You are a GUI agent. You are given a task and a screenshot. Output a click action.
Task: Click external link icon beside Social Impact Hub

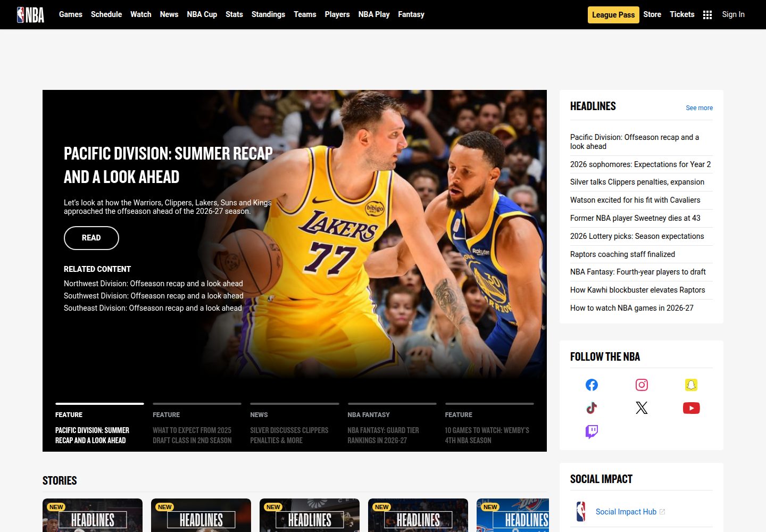pyautogui.click(x=662, y=512)
